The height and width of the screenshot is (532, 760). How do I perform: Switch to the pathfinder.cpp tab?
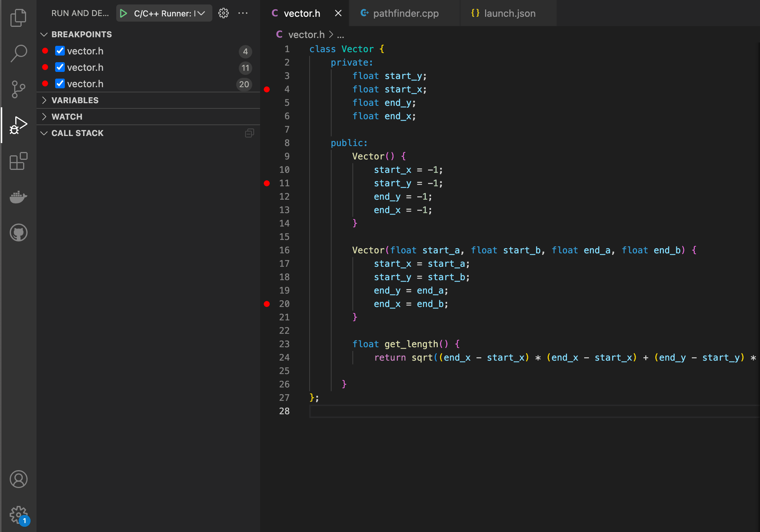click(x=405, y=13)
